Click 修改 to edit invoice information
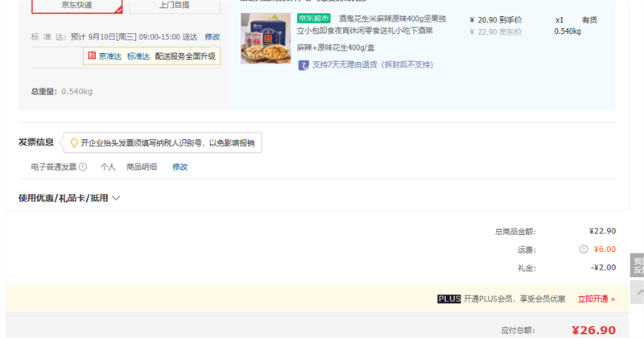This screenshot has height=338, width=644. tap(180, 167)
